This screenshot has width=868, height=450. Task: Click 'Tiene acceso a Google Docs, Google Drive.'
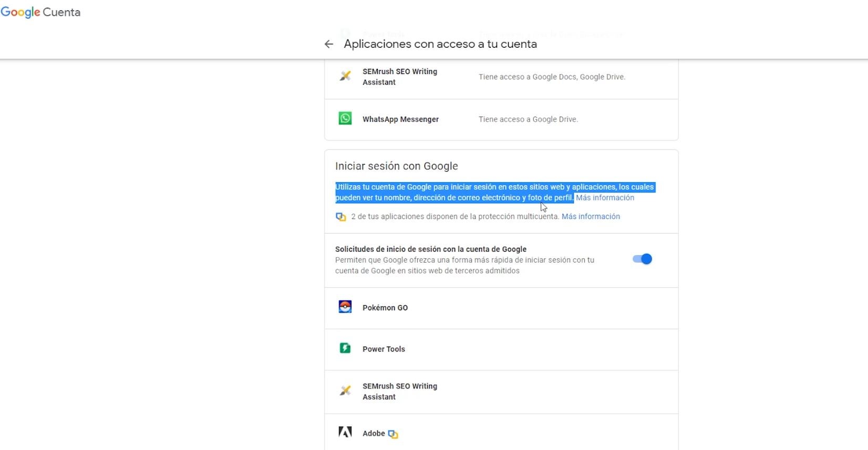(552, 77)
